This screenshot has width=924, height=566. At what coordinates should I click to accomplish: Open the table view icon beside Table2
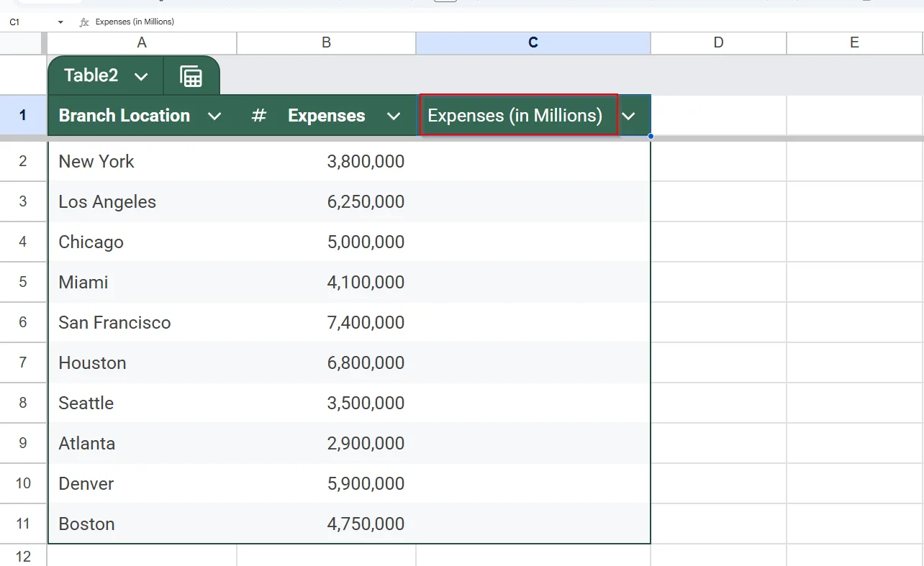[x=191, y=76]
